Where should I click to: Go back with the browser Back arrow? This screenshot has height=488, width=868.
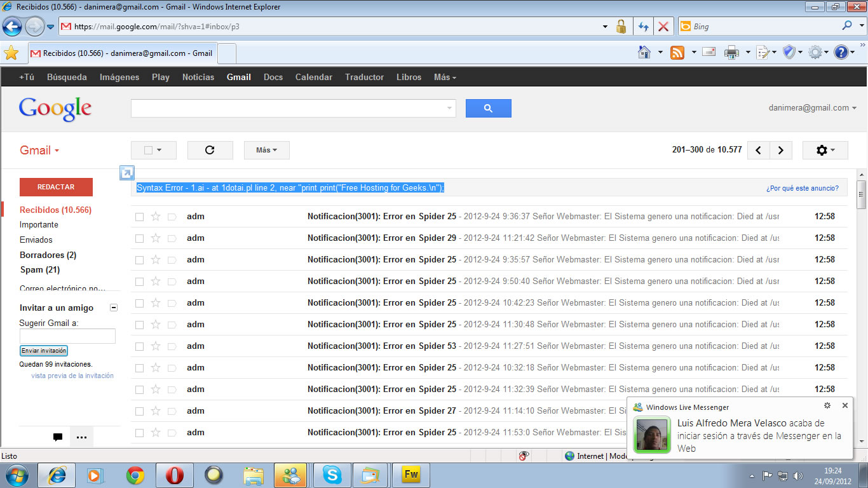click(12, 26)
